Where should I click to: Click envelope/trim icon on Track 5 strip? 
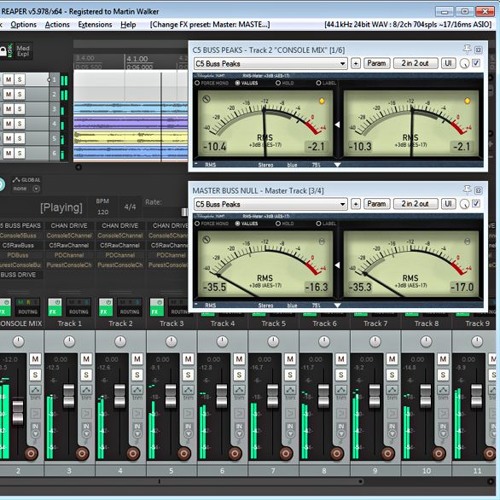(290, 390)
